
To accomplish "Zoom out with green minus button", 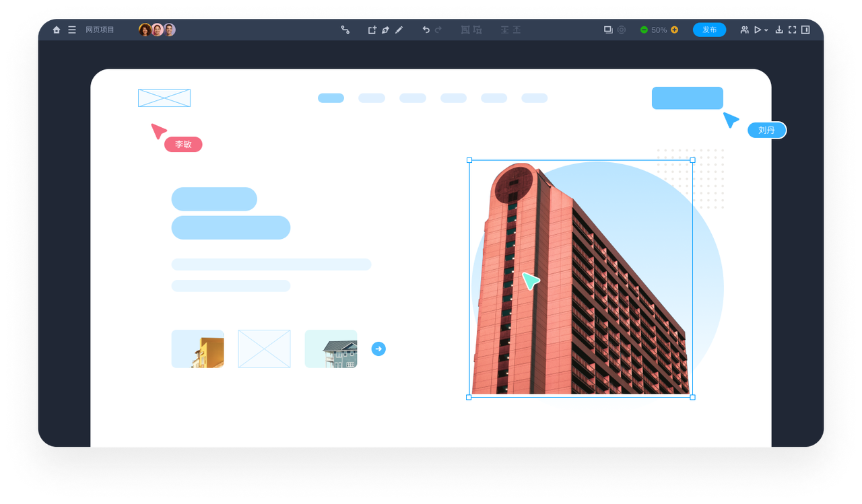I will (x=644, y=30).
